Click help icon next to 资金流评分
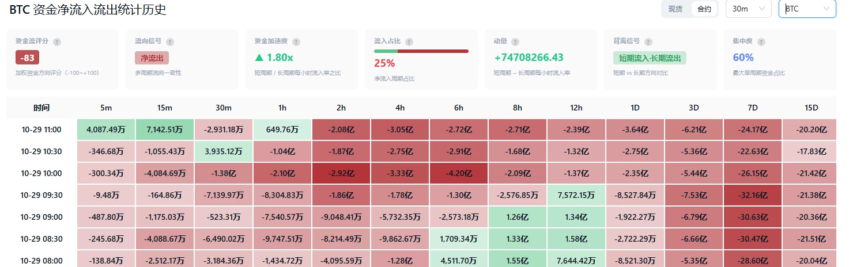This screenshot has width=868, height=267. pos(57,42)
